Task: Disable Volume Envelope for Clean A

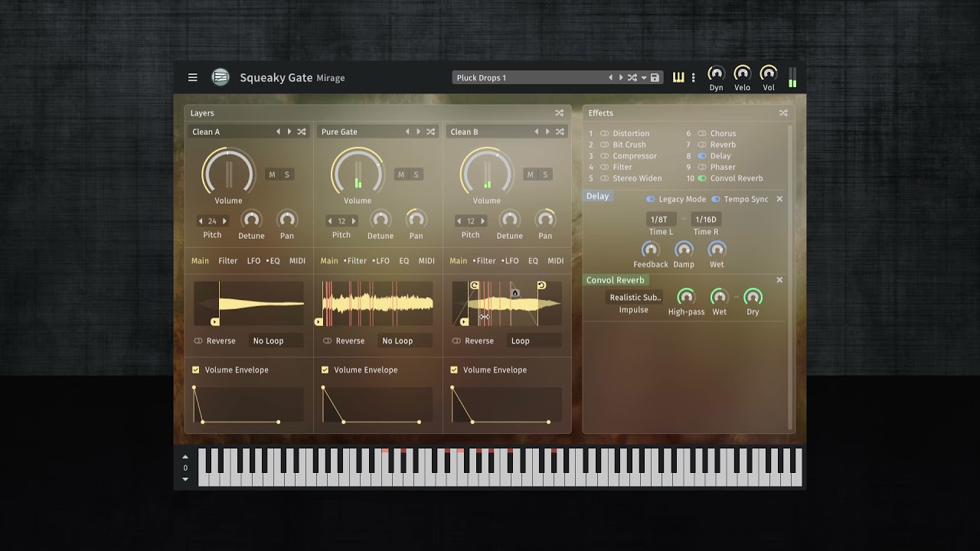Action: [196, 370]
